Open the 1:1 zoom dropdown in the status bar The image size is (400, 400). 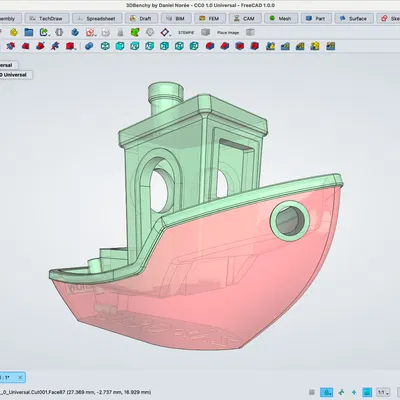(383, 392)
